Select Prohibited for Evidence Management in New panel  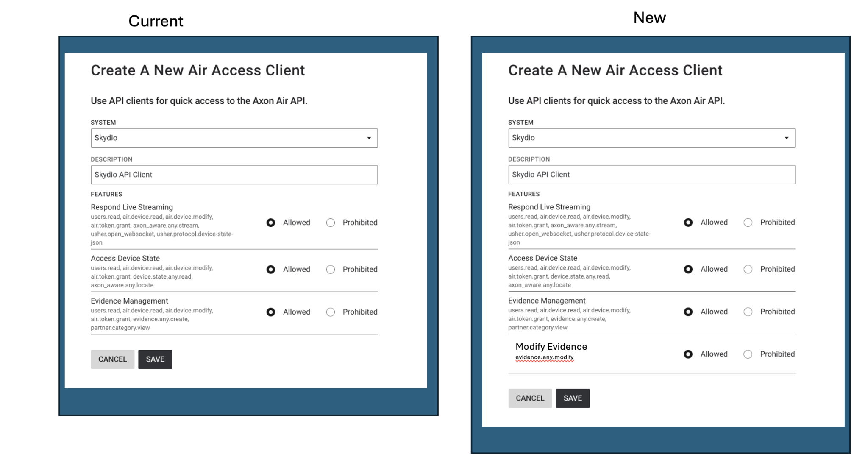coord(748,312)
